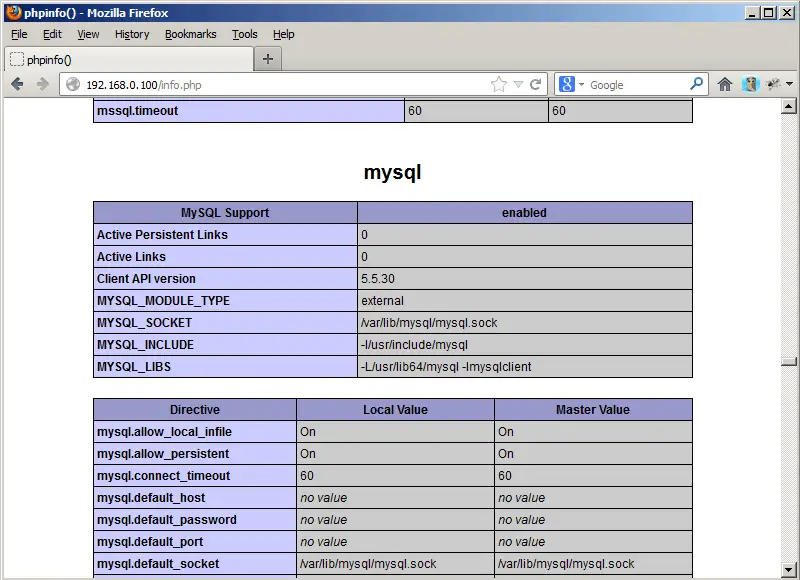Screen dimensions: 800x580
Task: Click the owl add-on toolbar icon
Action: click(x=750, y=84)
